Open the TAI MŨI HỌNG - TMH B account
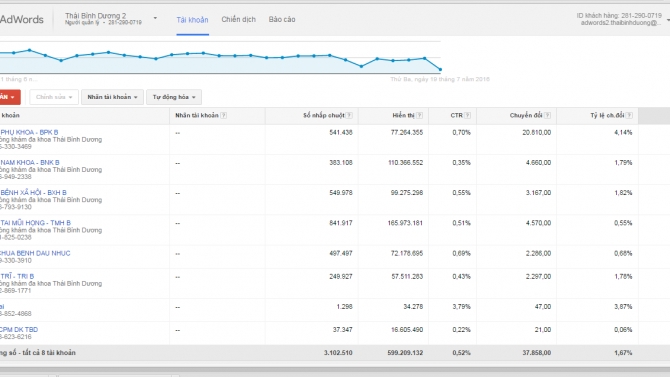Image resolution: width=670 pixels, height=377 pixels. pos(35,223)
